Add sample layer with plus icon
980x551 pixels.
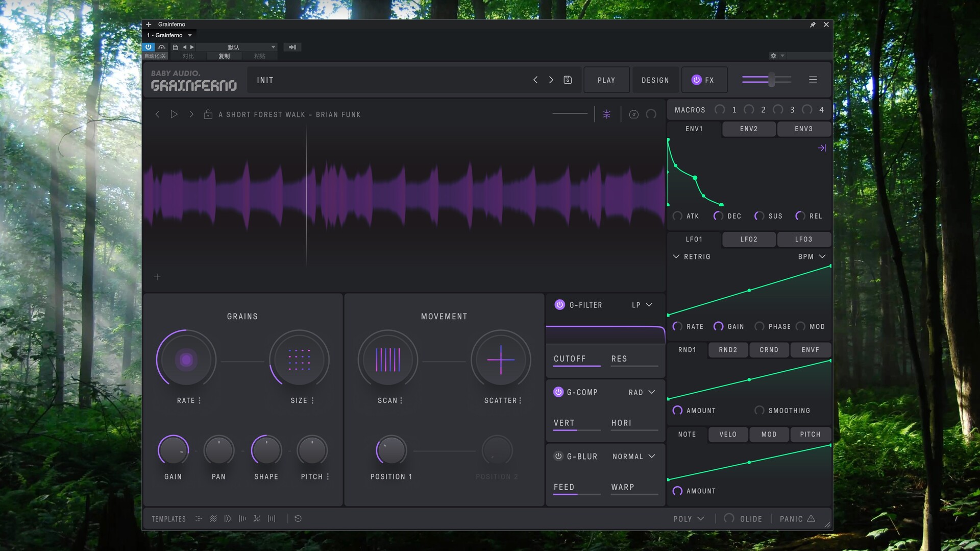point(157,277)
